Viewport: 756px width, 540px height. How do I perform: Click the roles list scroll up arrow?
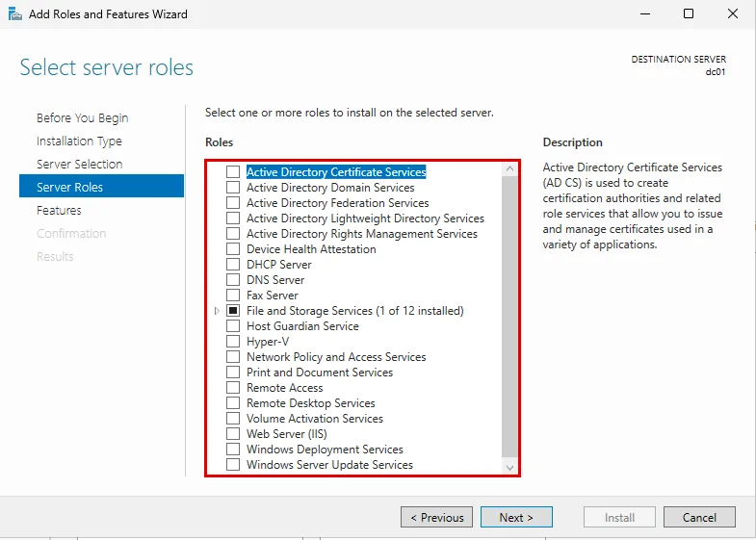(509, 169)
